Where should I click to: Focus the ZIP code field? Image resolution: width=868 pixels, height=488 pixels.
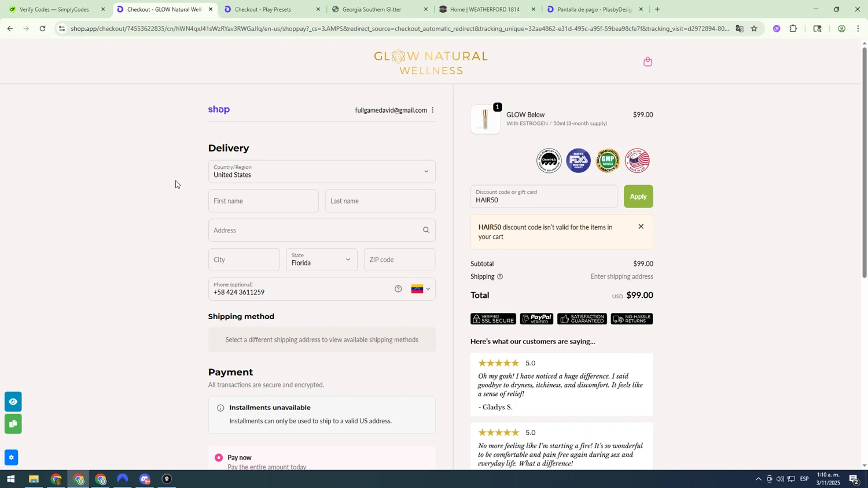click(400, 260)
